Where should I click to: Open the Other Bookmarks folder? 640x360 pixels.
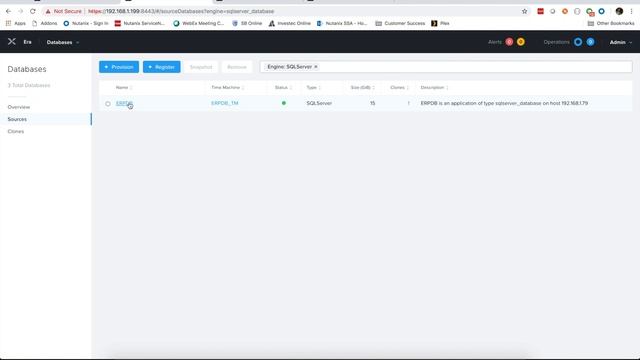[611, 24]
